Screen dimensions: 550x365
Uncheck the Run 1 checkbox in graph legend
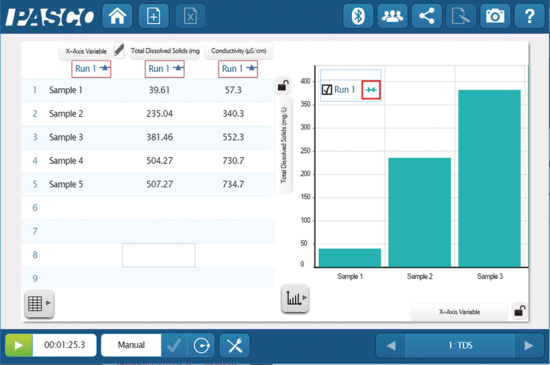(327, 90)
